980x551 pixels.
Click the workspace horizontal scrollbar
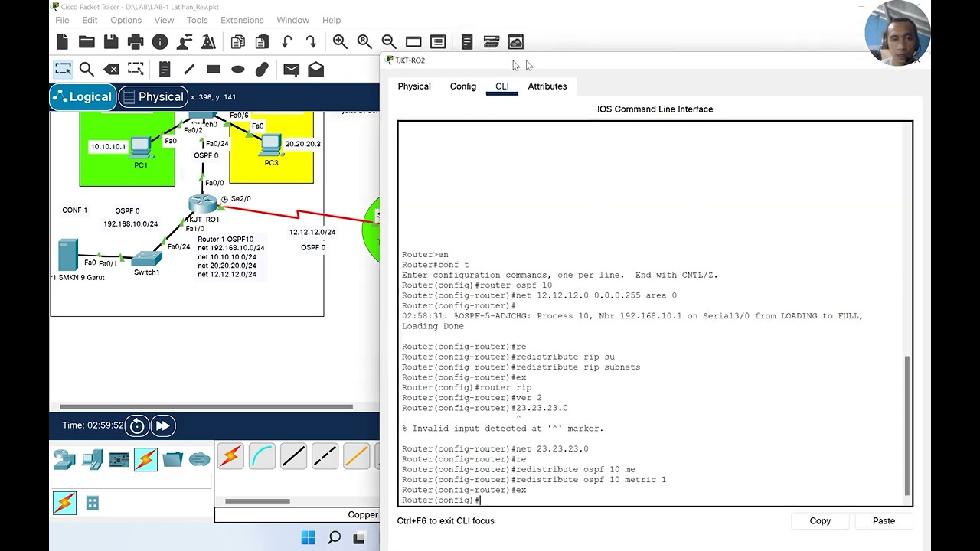(x=207, y=406)
